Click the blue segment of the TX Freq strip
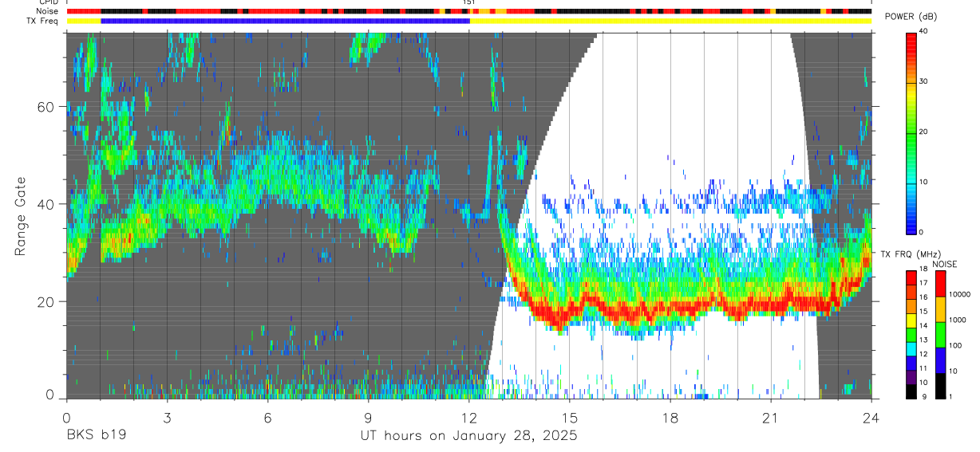980x452 pixels. pos(285,22)
